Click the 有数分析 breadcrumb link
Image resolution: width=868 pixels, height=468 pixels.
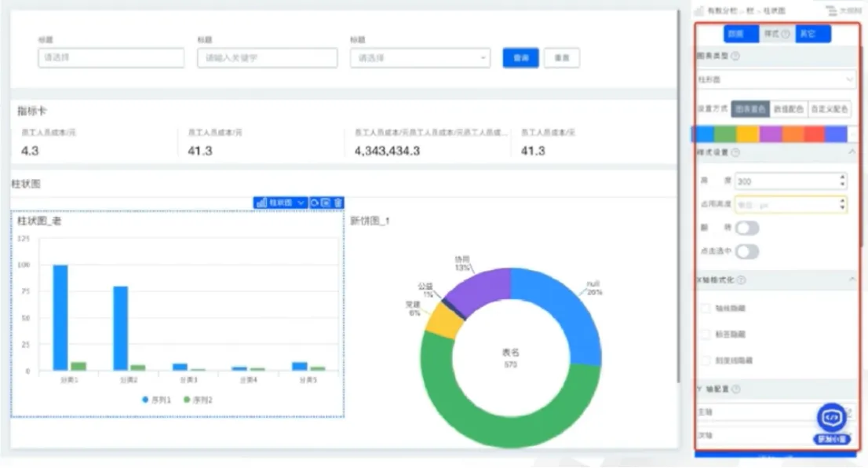[722, 10]
